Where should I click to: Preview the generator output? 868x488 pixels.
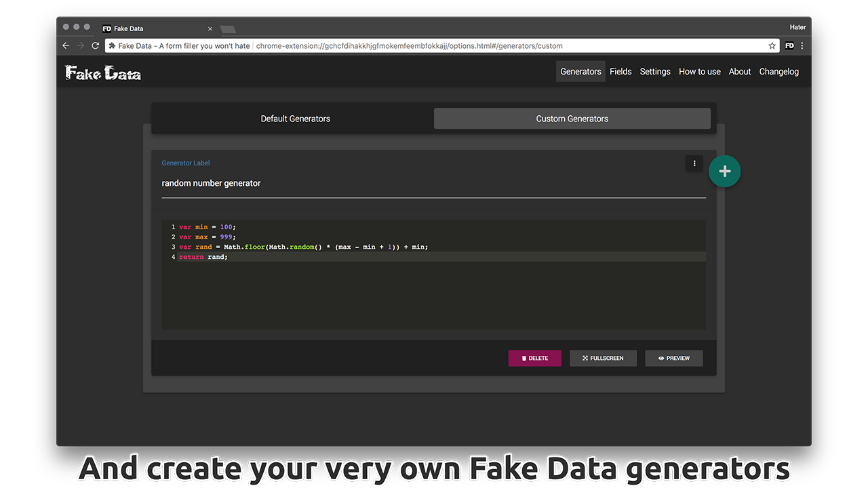674,358
